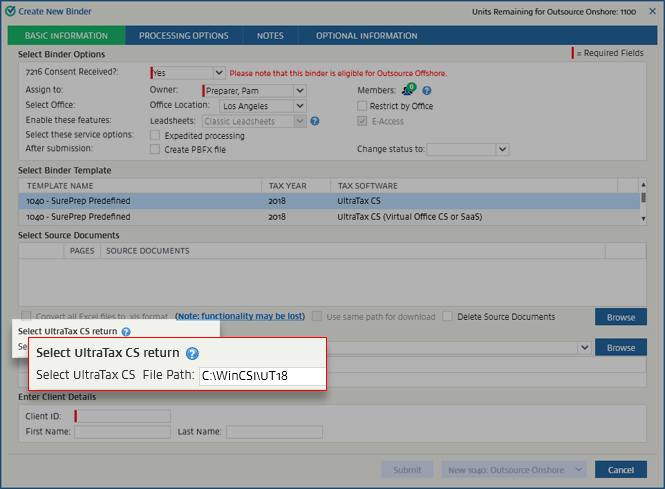665x489 pixels.
Task: Toggle Create PBFX file checkbox
Action: 155,149
